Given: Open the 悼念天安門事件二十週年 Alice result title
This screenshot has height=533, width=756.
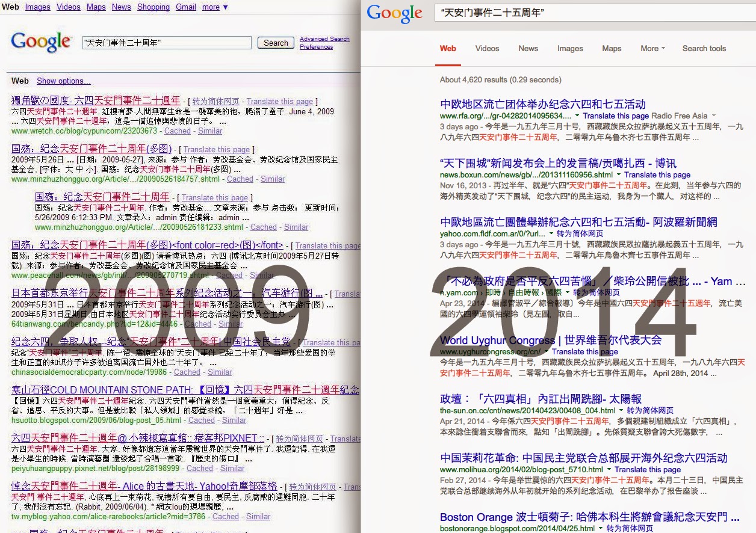Looking at the screenshot, I should point(144,486).
